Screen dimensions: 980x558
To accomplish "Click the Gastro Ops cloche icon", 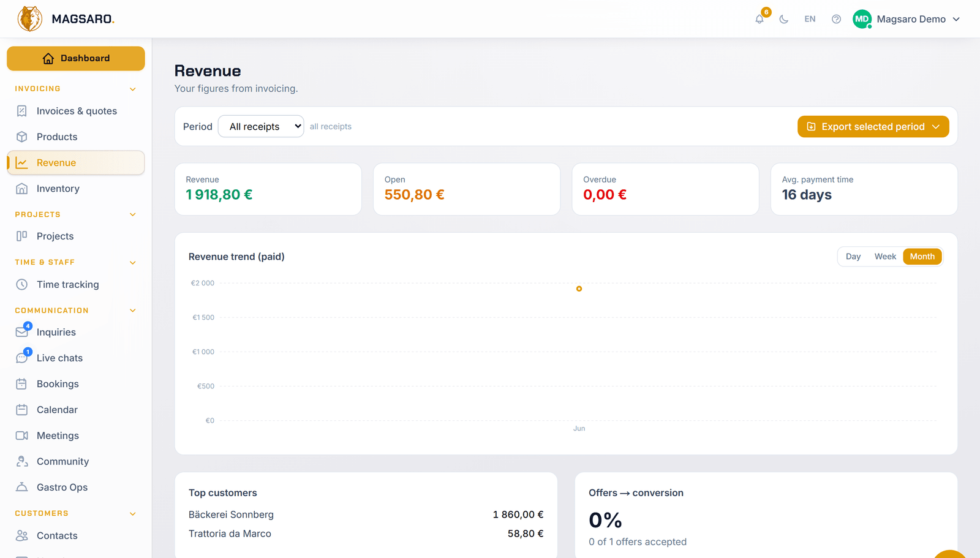I will pos(22,487).
